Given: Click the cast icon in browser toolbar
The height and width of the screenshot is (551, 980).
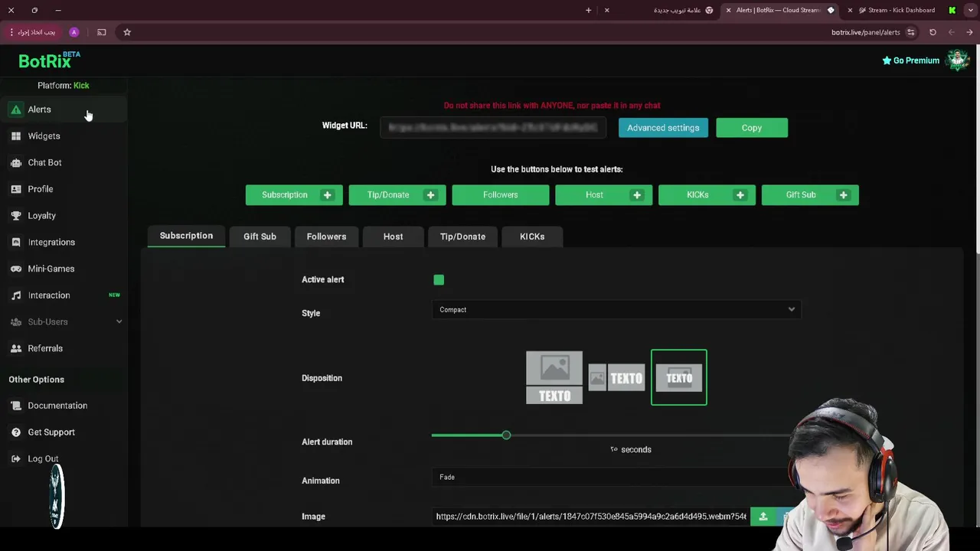Looking at the screenshot, I should [101, 32].
